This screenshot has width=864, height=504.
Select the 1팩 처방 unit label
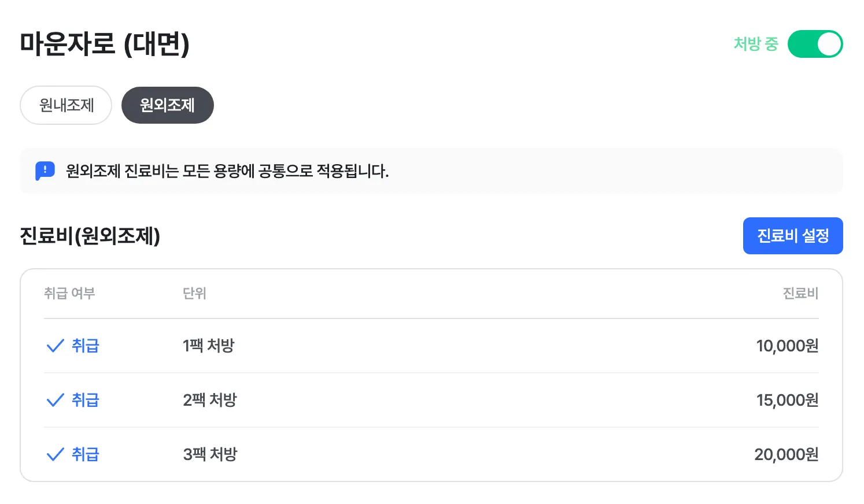[x=209, y=346]
